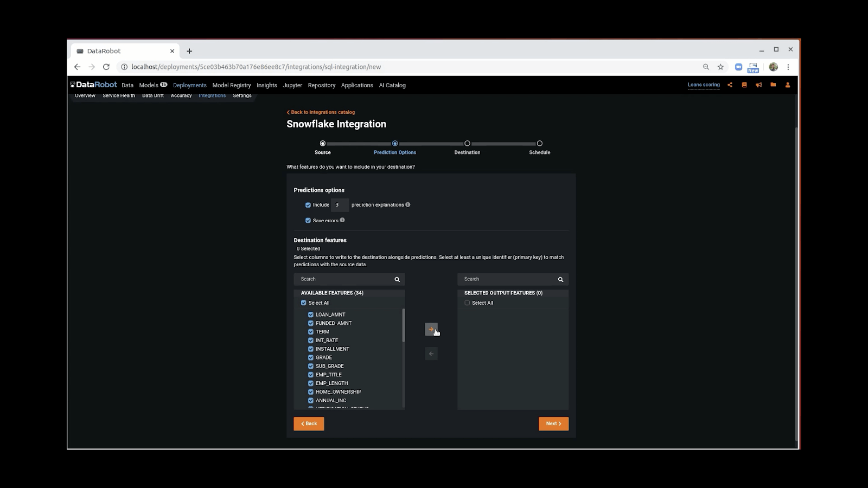Uncheck ANNUAL_INC feature
Screen dimensions: 868x488
(x=311, y=401)
